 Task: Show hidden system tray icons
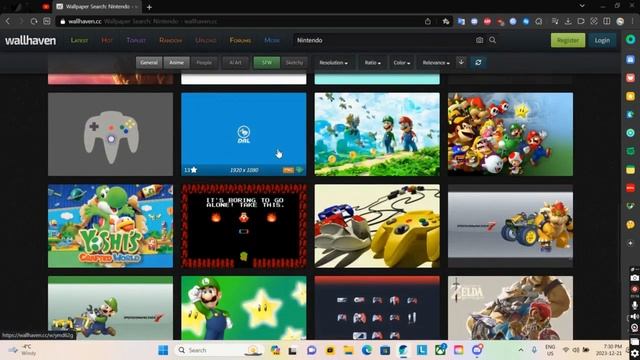pos(521,350)
